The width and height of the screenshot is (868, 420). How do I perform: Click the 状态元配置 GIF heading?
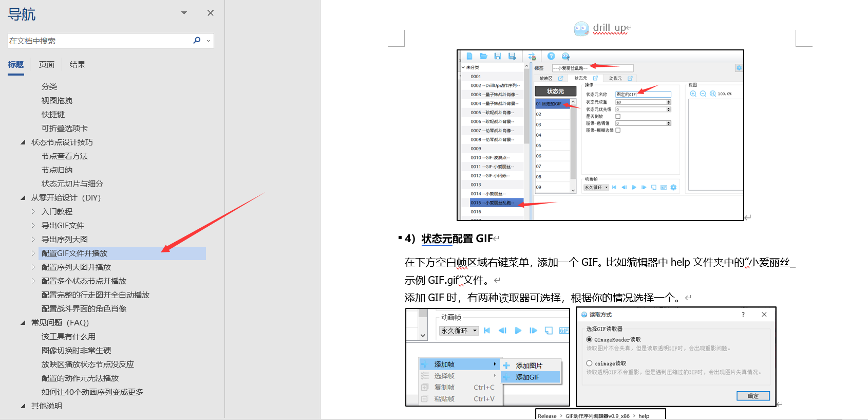tap(457, 239)
